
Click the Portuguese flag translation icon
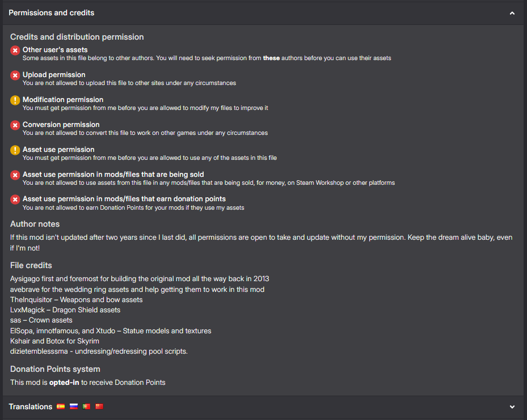tap(86, 406)
